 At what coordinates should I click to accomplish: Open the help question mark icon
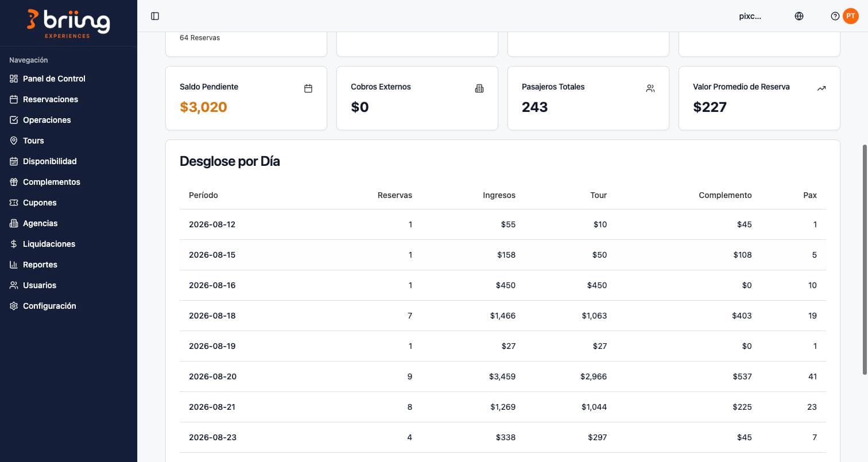point(835,16)
